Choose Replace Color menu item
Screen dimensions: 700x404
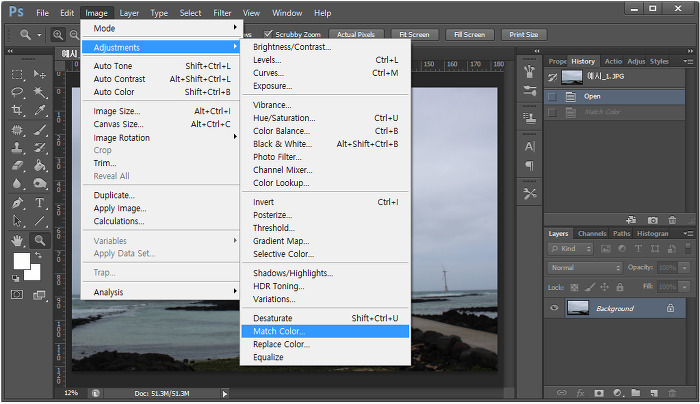click(x=325, y=344)
